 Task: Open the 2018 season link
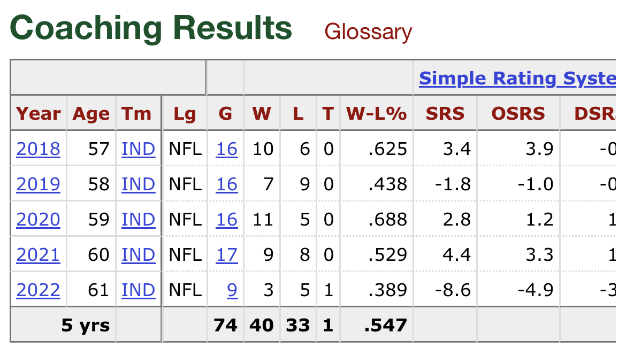[x=39, y=149]
